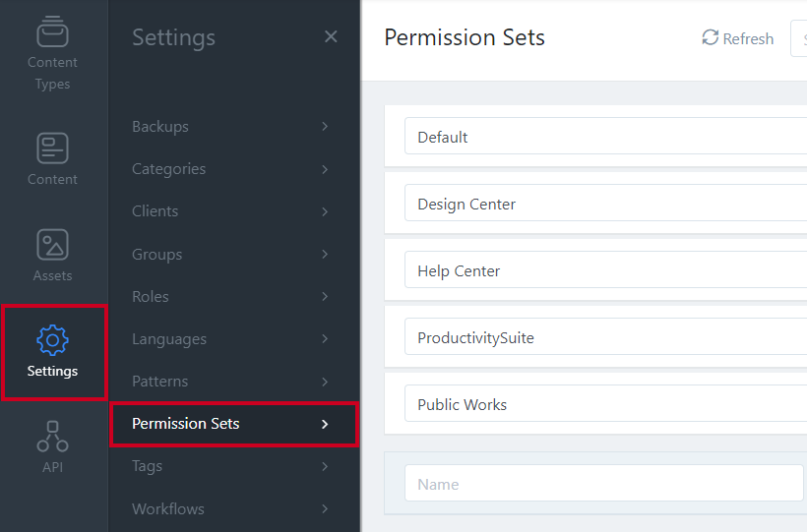Viewport: 807px width, 532px height.
Task: Expand the Categories chevron arrow
Action: coord(325,169)
